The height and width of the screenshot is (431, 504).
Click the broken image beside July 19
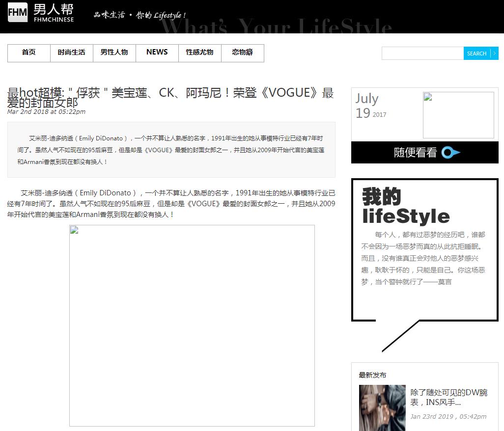coord(458,115)
